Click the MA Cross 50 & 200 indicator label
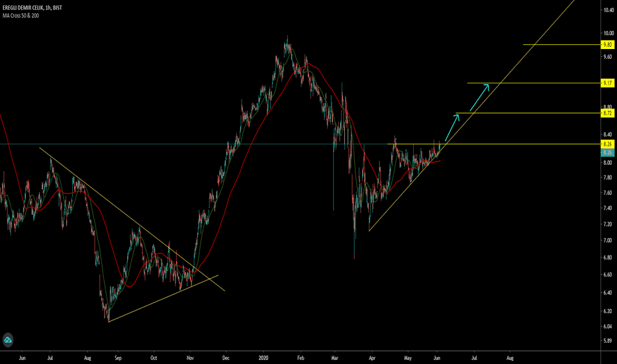 [x=21, y=16]
